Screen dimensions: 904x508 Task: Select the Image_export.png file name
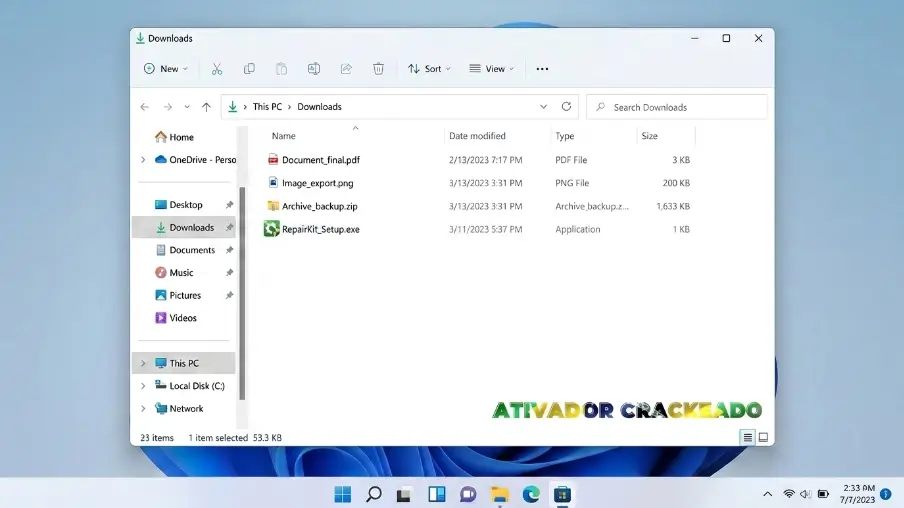click(x=318, y=183)
